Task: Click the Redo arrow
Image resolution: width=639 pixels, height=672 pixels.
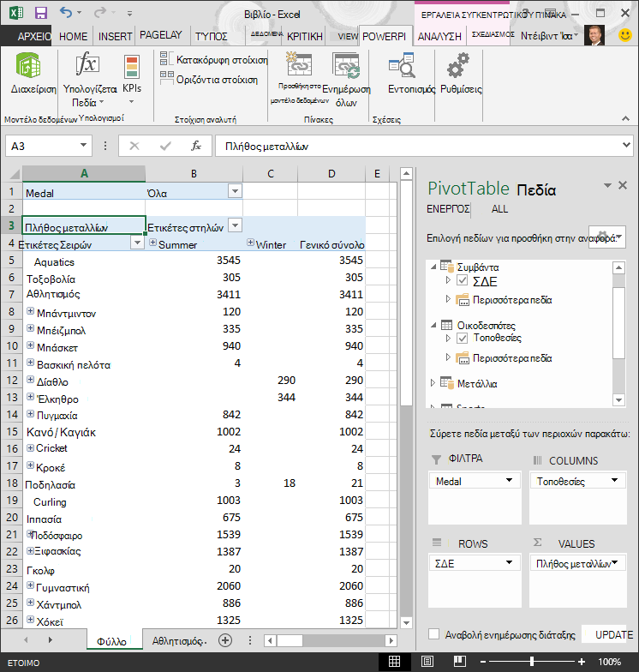Action: [99, 13]
